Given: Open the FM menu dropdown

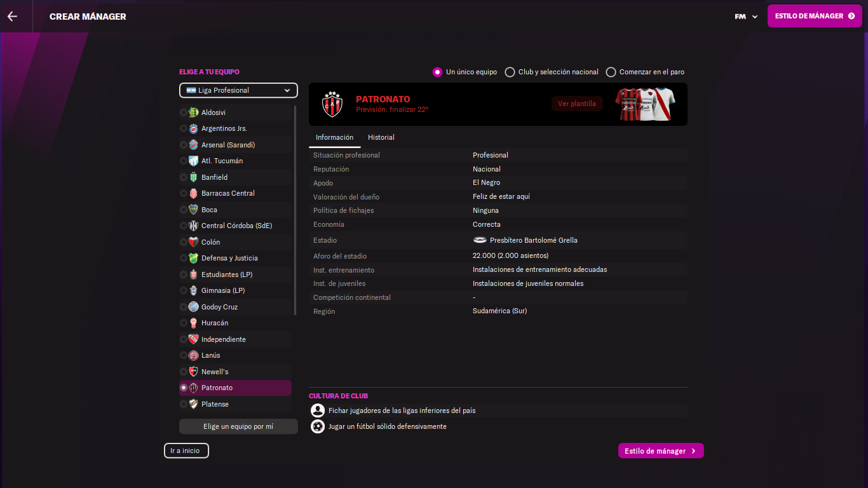Looking at the screenshot, I should [x=746, y=17].
